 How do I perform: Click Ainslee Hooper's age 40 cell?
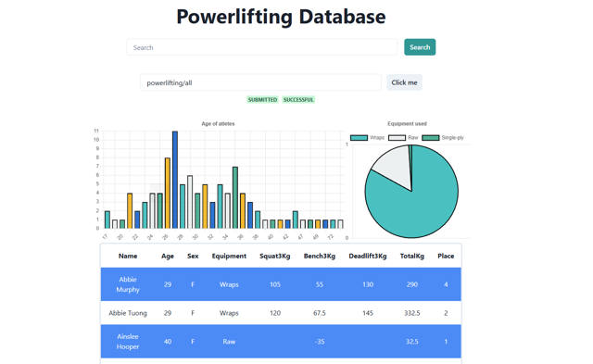click(x=168, y=342)
